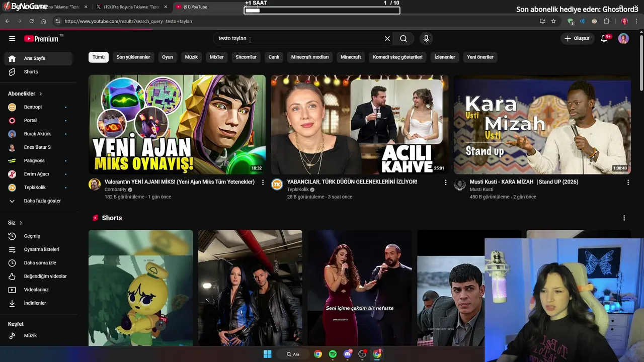Open the ACILI KAHVE video thumbnail
Image resolution: width=644 pixels, height=362 pixels.
pyautogui.click(x=360, y=124)
